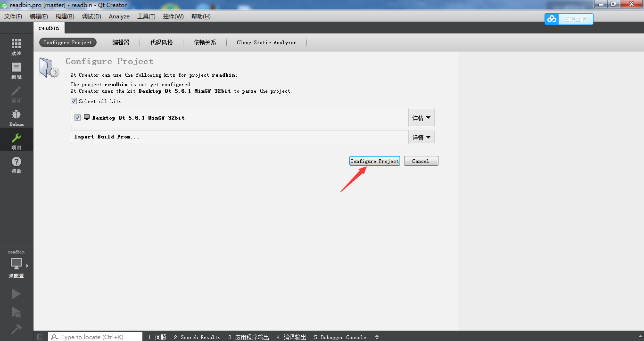Switch to Clang Static Analyzer tab
Image resolution: width=644 pixels, height=341 pixels.
266,42
